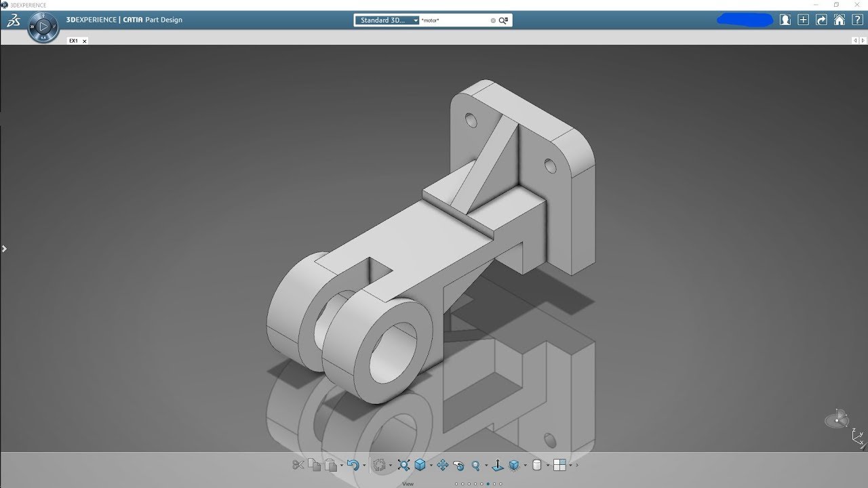
Task: Click the View Modes shaded cube icon
Action: 514,465
